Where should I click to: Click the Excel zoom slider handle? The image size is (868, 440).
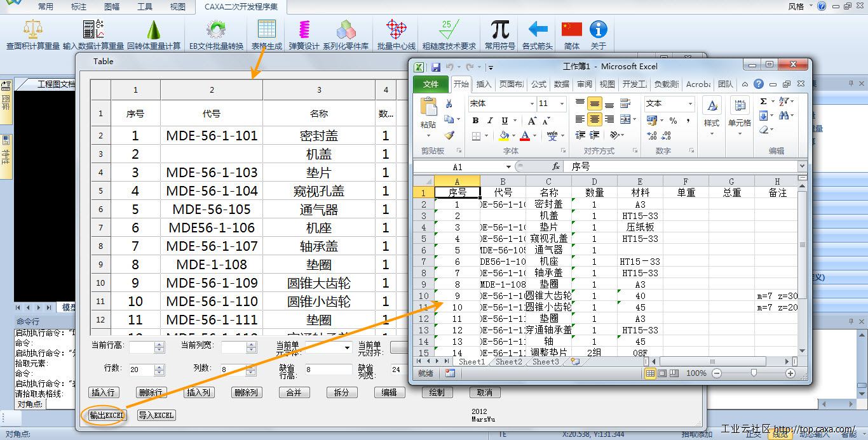click(754, 373)
